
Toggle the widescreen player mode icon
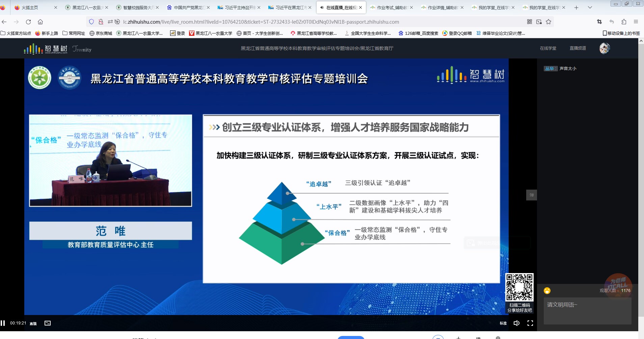pos(48,323)
